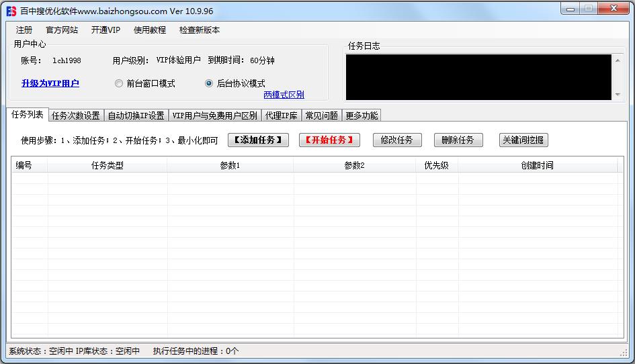Viewport: 635px width, 364px height.
Task: Click the 参数1 column header
Action: (230, 165)
